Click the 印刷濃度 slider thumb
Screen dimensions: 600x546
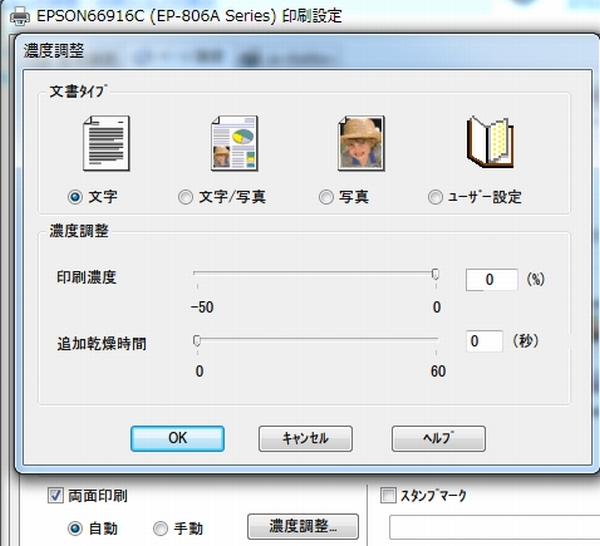tap(435, 274)
